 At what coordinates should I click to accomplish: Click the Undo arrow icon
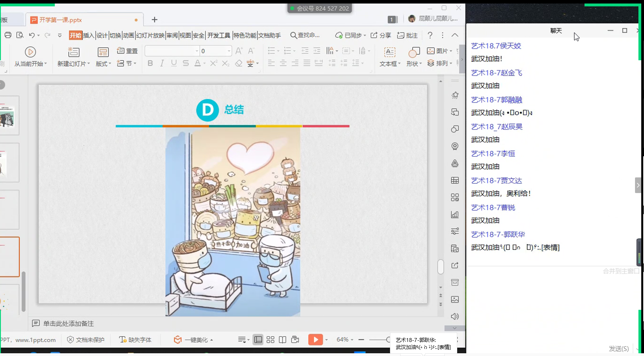click(x=32, y=35)
